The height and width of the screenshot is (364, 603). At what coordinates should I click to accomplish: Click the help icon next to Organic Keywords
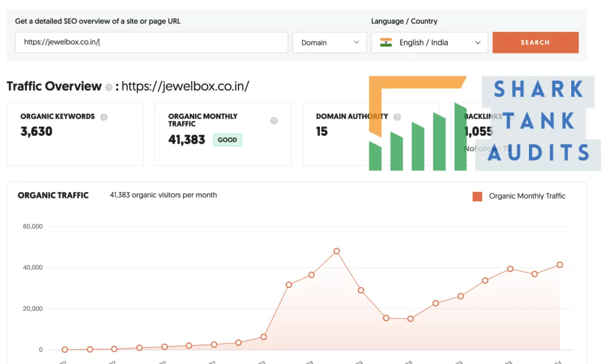click(104, 117)
